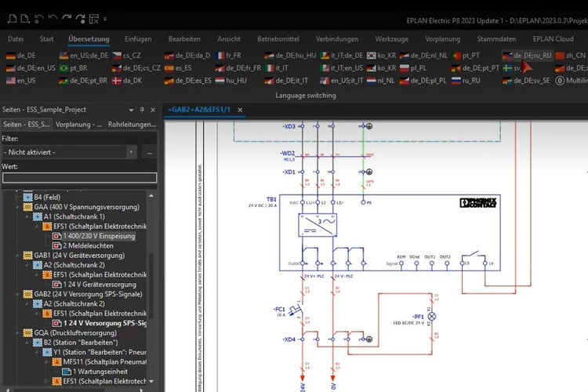Close the GAB2+A2&EFS1/1 document tab
This screenshot has height=392, width=588.
pyautogui.click(x=240, y=110)
